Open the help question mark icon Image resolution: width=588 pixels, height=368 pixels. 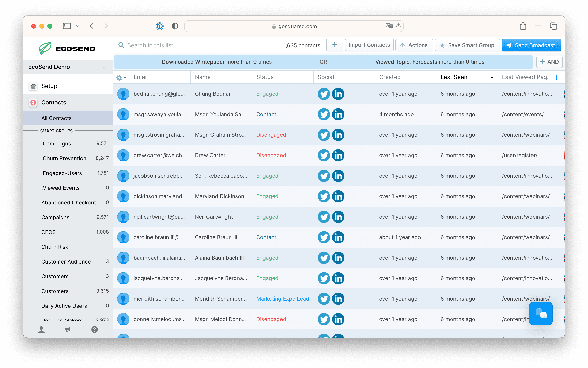pos(94,329)
